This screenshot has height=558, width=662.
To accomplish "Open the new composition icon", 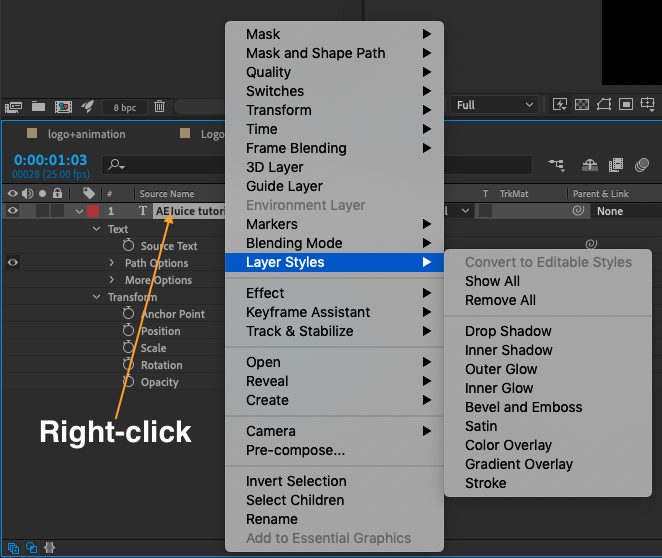I will (x=63, y=107).
